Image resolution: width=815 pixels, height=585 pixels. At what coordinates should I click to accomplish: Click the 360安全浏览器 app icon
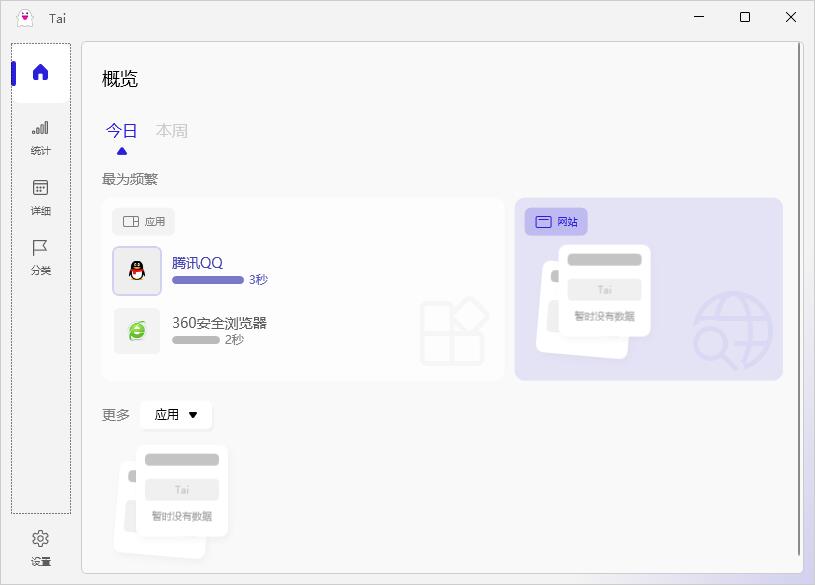coord(137,331)
